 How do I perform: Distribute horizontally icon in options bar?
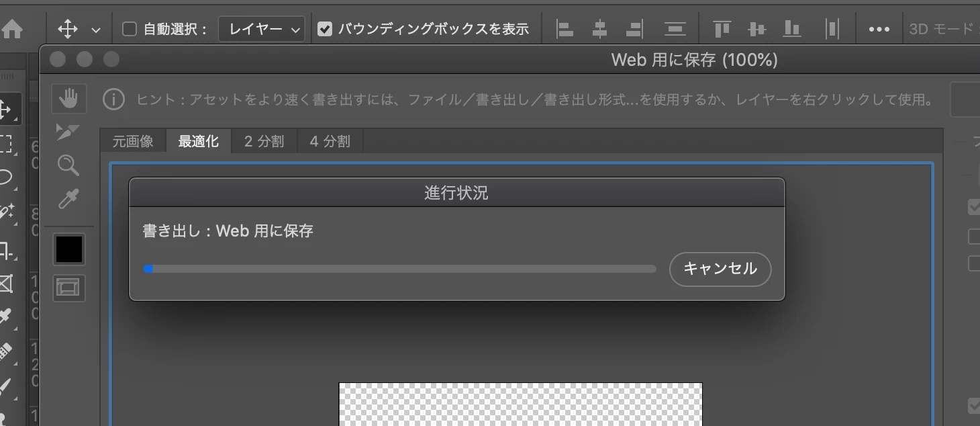(832, 30)
